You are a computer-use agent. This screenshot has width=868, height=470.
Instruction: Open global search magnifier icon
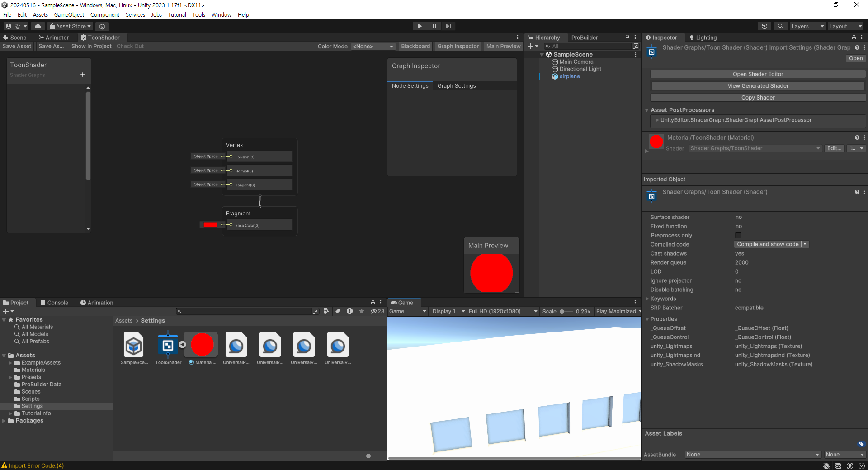781,26
